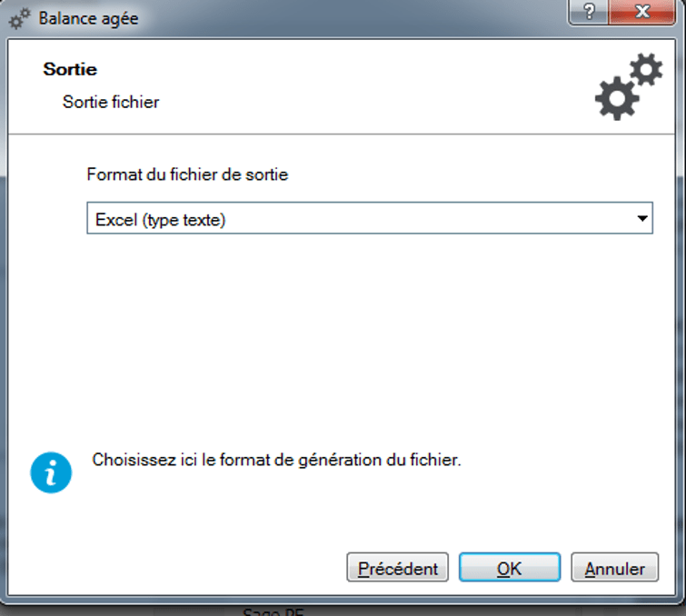Open the Excel (type texte) combo box

click(x=370, y=218)
